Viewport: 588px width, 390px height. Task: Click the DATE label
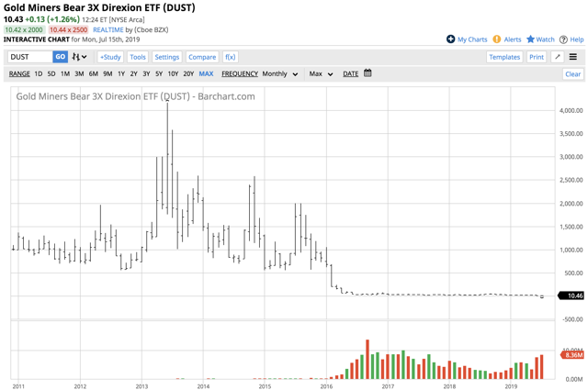pos(351,73)
